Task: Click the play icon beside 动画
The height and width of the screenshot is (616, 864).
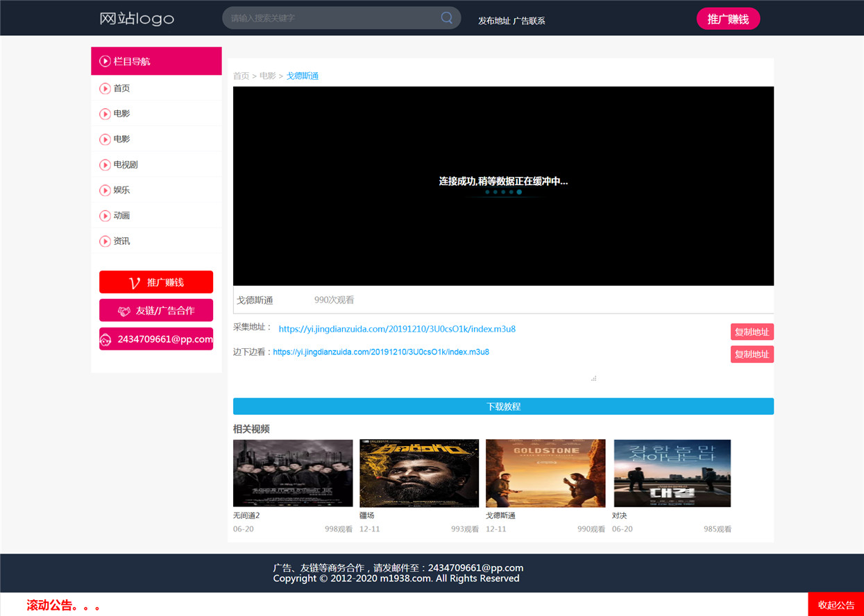Action: click(x=105, y=216)
